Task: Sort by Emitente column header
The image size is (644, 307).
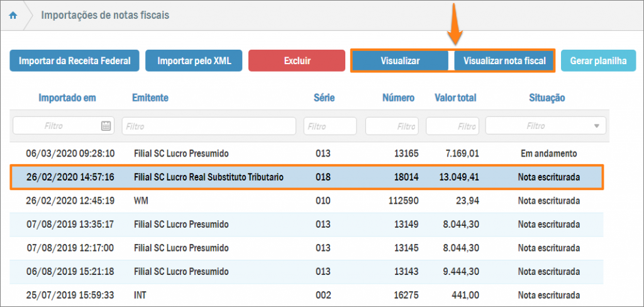Action: click(x=150, y=98)
